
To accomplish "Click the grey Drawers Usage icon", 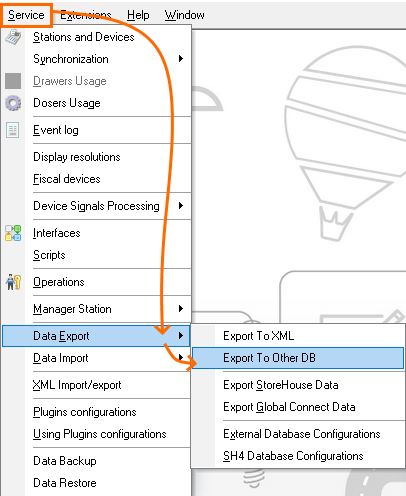I will click(13, 81).
